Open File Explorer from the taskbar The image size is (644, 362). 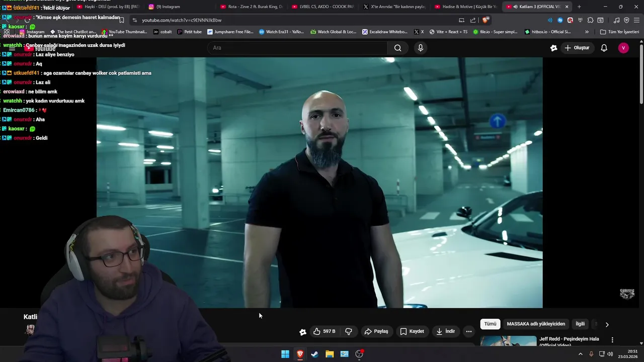(x=330, y=354)
